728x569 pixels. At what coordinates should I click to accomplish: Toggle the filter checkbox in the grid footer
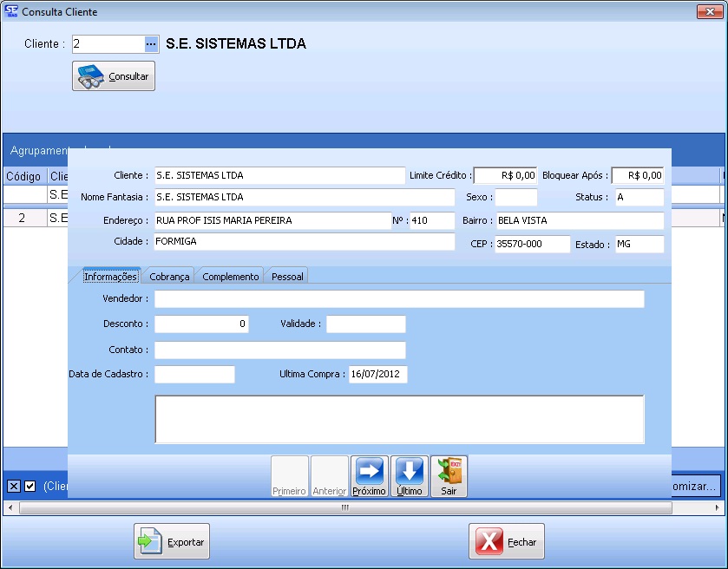pos(30,486)
